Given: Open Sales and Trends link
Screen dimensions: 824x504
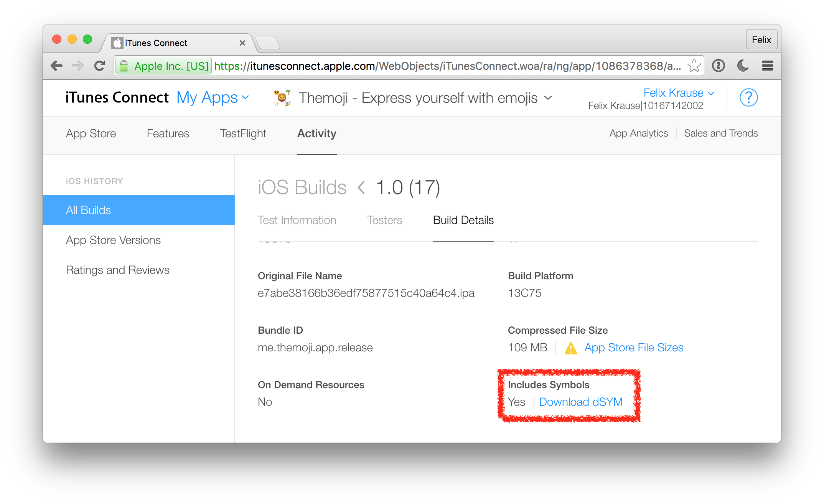Looking at the screenshot, I should click(721, 133).
